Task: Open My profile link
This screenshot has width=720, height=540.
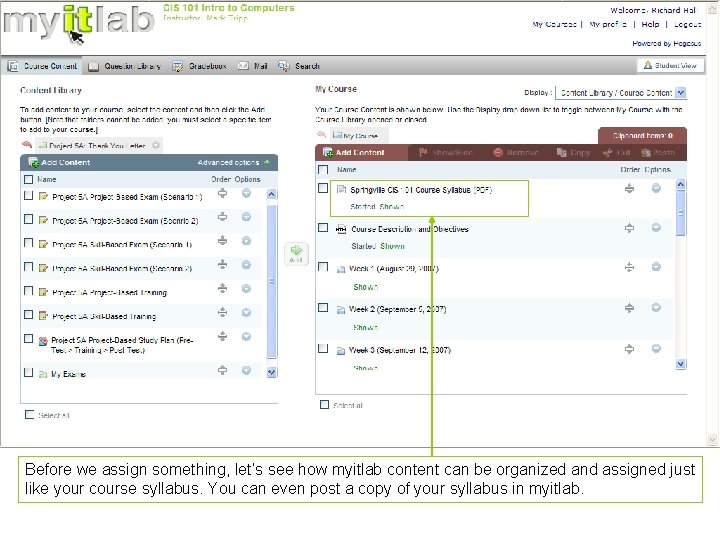Action: click(608, 24)
